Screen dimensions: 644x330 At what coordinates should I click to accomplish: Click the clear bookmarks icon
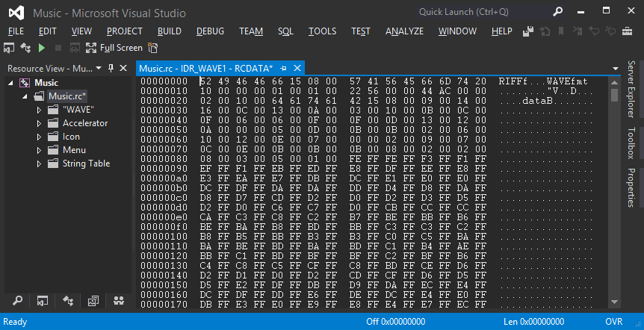coord(578,31)
